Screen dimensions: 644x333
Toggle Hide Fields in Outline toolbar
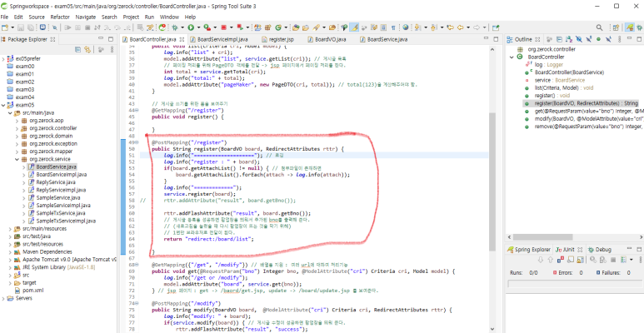[x=579, y=39]
